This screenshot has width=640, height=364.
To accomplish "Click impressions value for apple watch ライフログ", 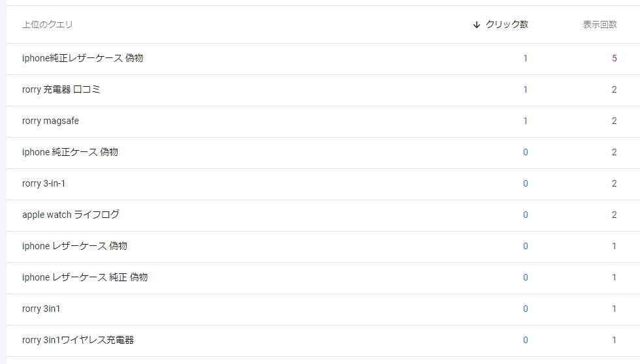I will (614, 215).
